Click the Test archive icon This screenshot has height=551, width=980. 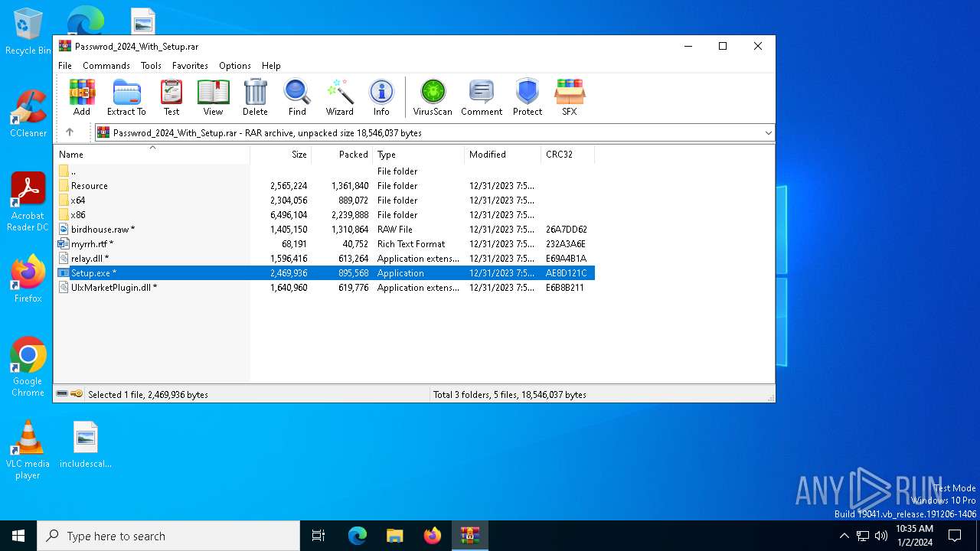171,97
